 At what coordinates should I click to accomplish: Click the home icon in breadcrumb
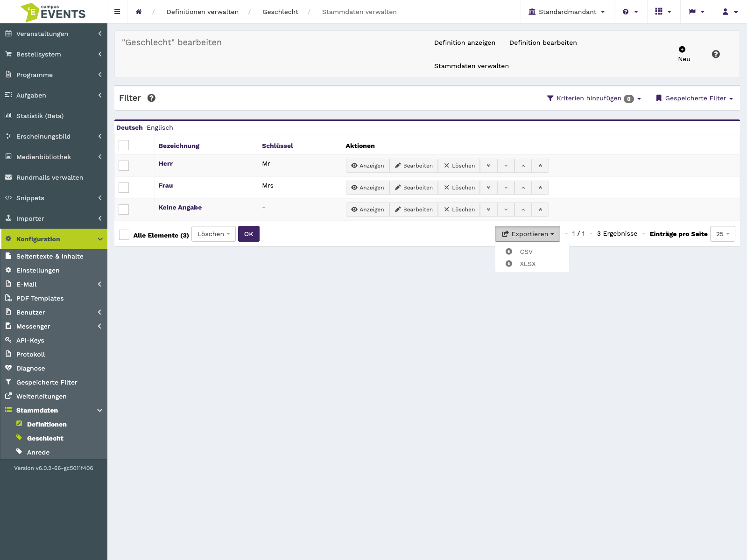coord(139,12)
